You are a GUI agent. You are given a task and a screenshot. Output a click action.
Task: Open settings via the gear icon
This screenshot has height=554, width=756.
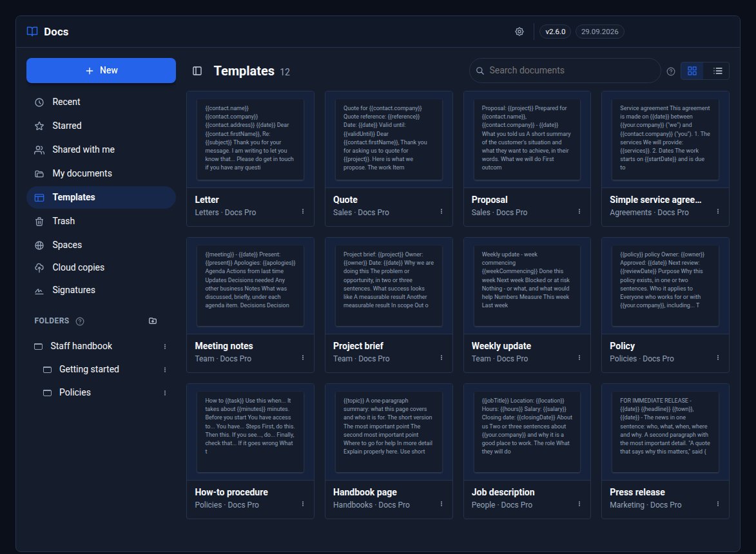pos(519,32)
